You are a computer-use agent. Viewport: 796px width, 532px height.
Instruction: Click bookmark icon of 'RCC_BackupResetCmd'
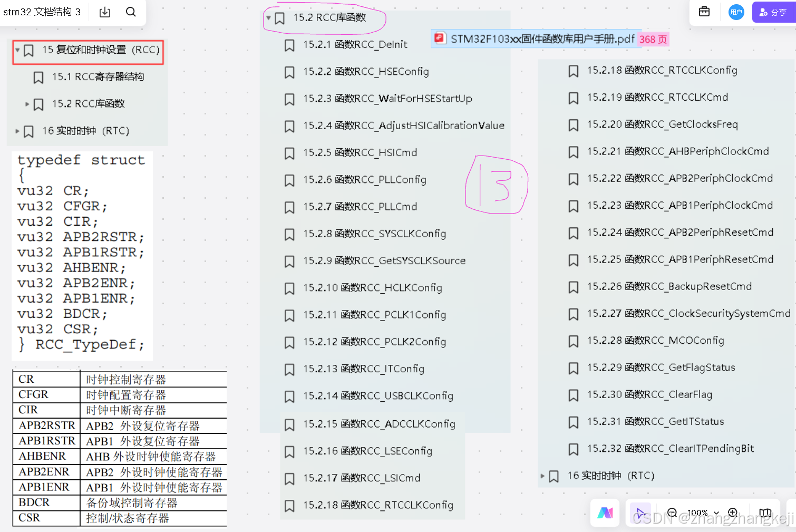pyautogui.click(x=574, y=287)
